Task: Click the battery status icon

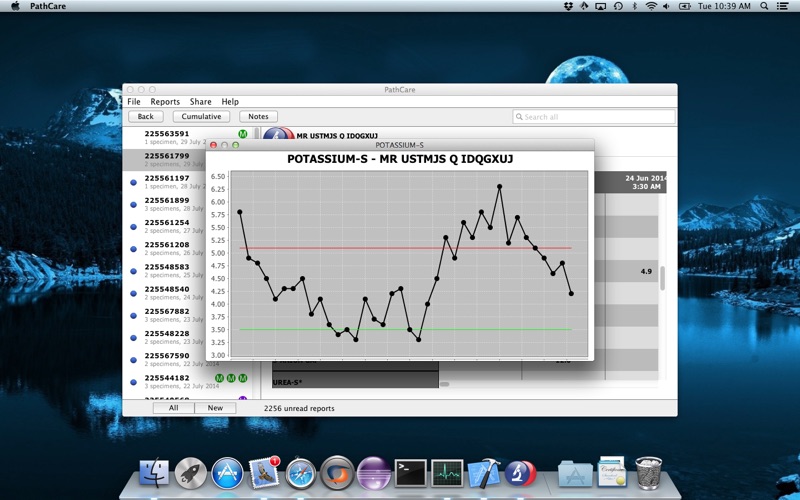Action: tap(684, 6)
